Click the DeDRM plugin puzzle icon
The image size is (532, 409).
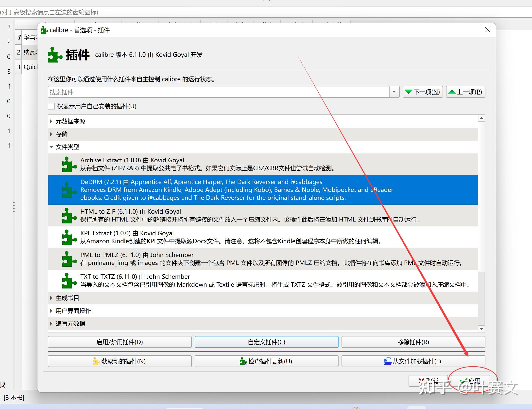click(69, 190)
